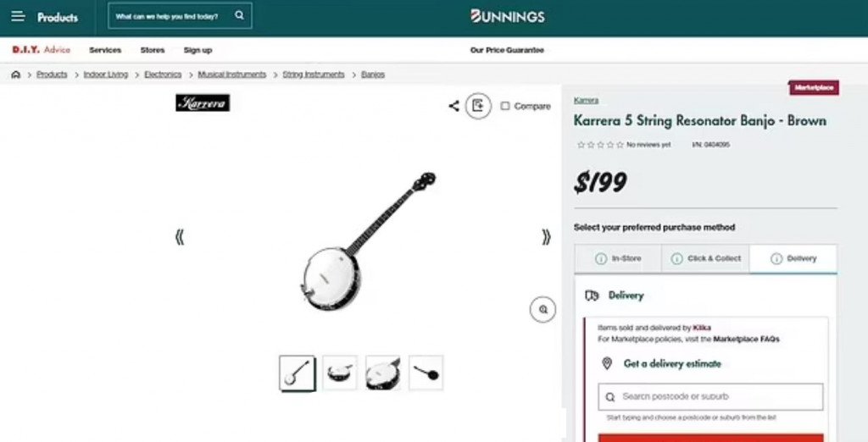
Task: Open the Products menu
Action: click(58, 17)
